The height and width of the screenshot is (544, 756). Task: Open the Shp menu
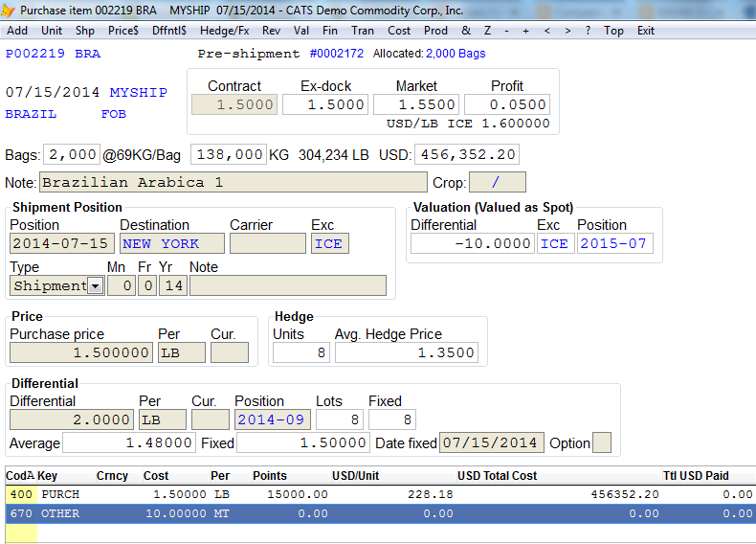click(85, 31)
